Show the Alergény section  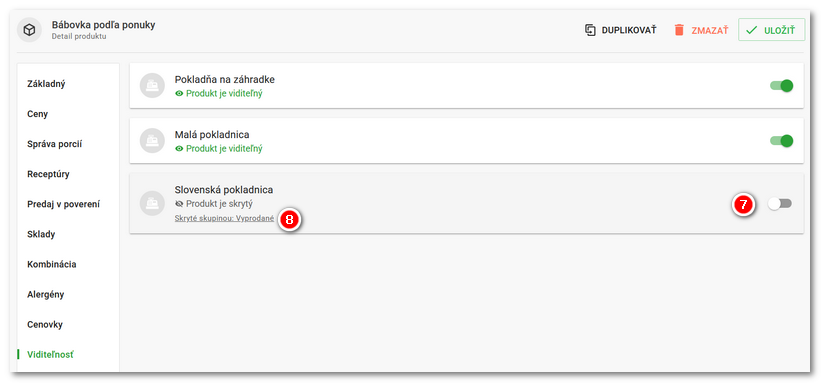coord(46,294)
